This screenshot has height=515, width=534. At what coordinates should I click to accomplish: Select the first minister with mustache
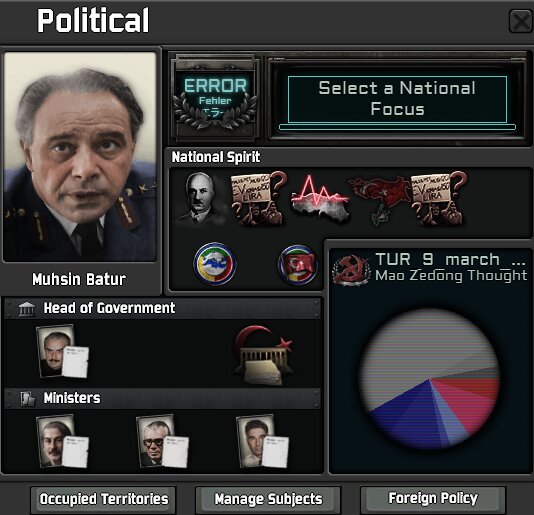click(63, 441)
